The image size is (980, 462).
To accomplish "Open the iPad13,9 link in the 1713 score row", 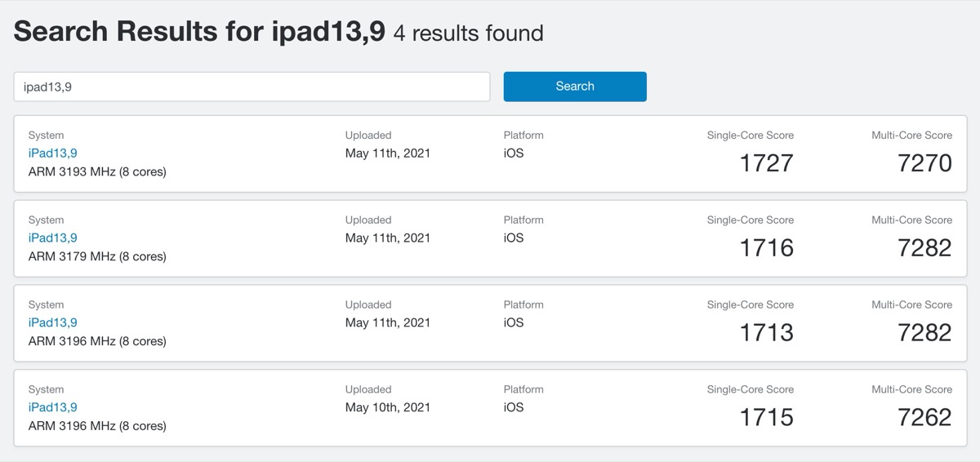I will tap(52, 323).
